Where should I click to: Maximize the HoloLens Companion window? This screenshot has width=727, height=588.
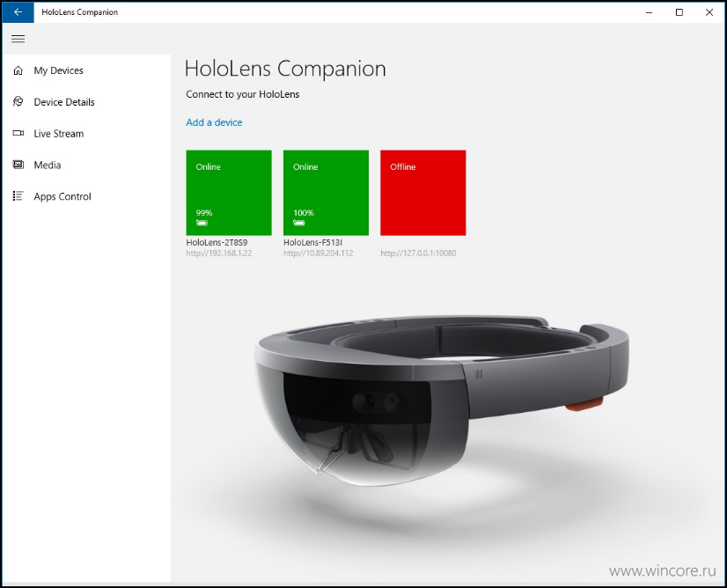(679, 12)
